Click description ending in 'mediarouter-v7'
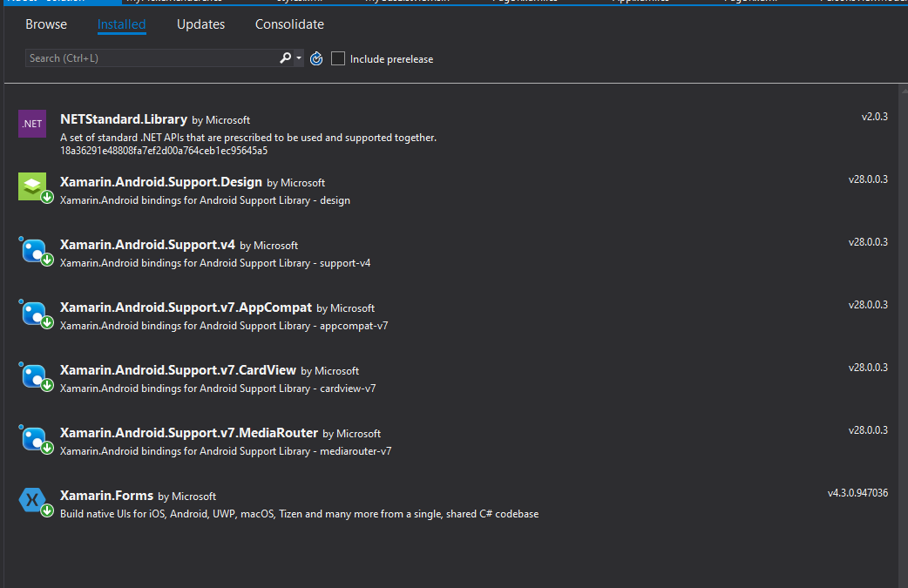Screen dimensions: 908x588 pyautogui.click(x=226, y=451)
